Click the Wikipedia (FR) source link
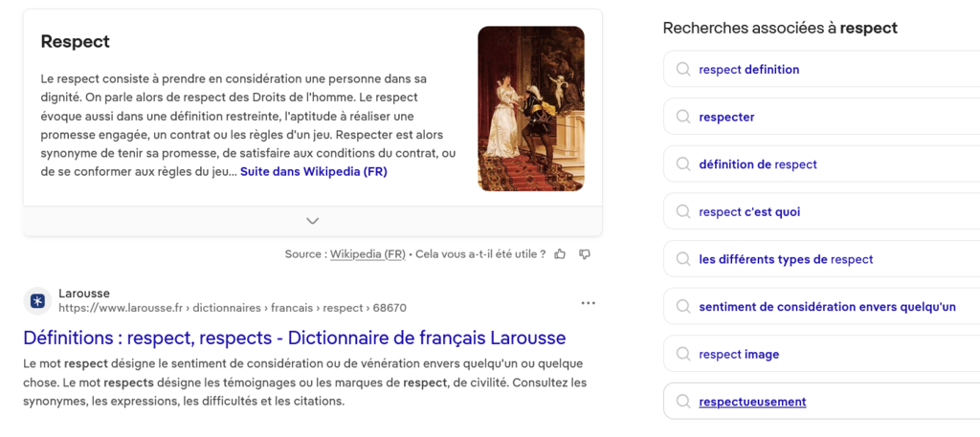 368,254
